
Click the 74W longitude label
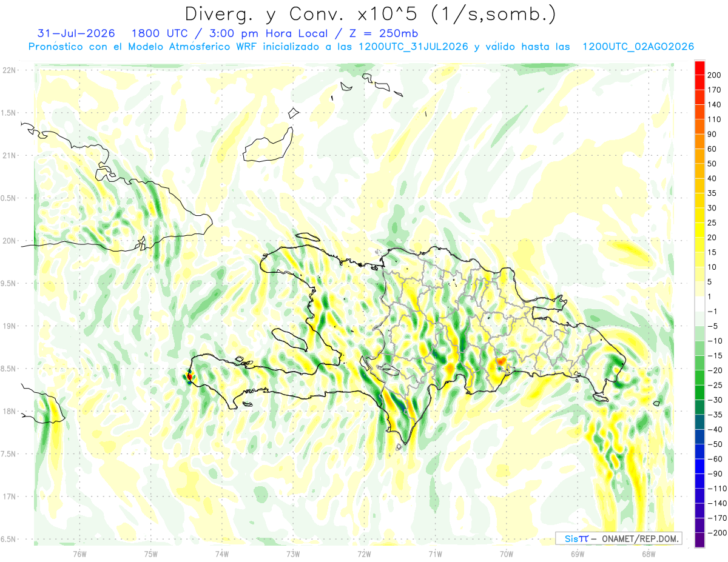click(222, 553)
